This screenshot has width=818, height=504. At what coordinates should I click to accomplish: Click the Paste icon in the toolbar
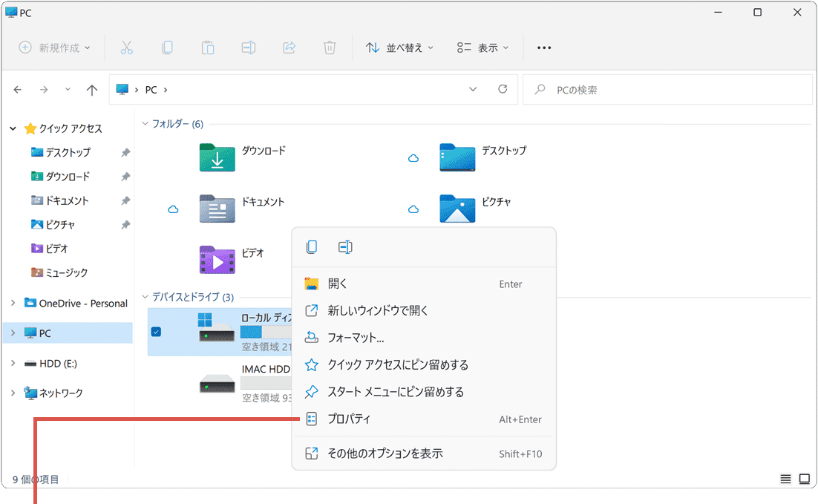tap(208, 47)
